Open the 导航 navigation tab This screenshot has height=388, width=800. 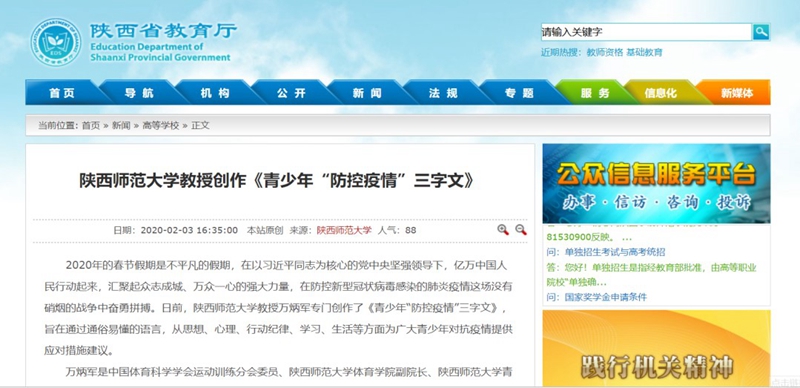139,93
